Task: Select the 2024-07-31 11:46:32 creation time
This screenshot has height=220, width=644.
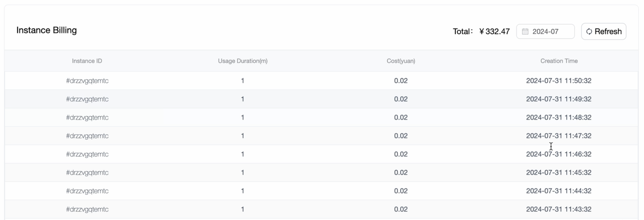Action: point(559,154)
